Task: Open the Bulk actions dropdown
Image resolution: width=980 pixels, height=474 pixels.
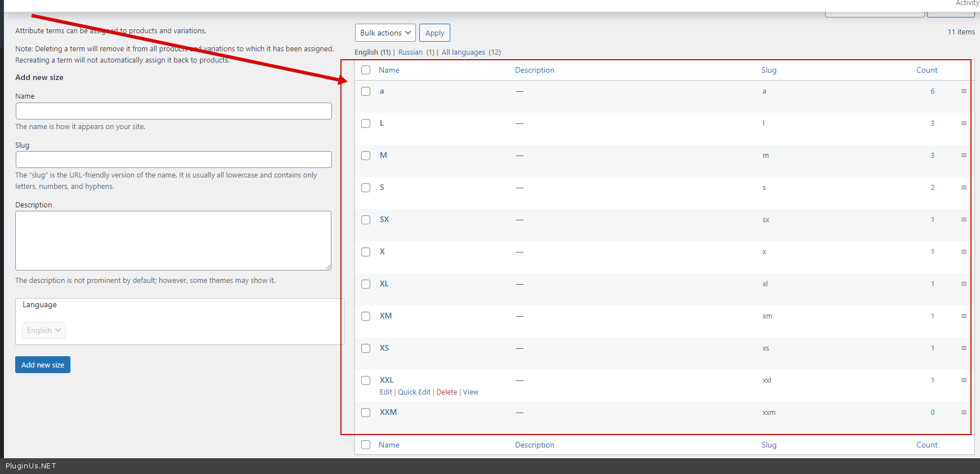Action: coord(385,33)
